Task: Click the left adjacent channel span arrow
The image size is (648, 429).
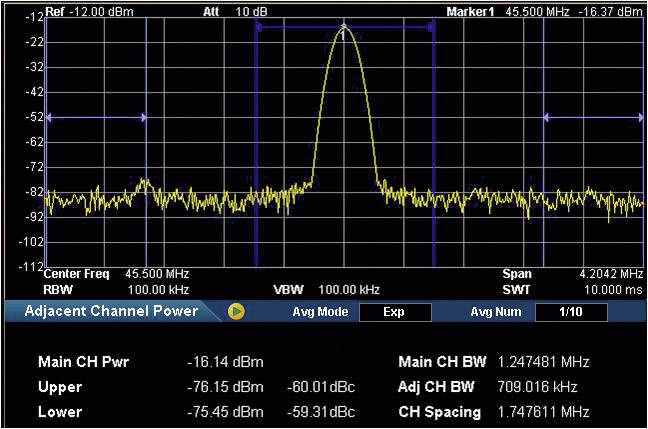Action: click(x=96, y=117)
